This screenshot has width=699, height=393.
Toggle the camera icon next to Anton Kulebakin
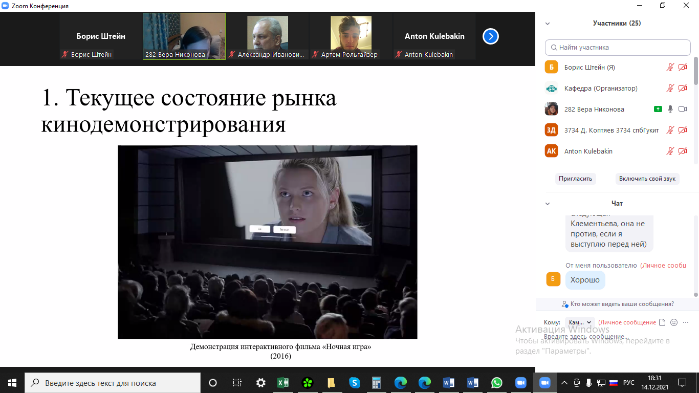683,151
